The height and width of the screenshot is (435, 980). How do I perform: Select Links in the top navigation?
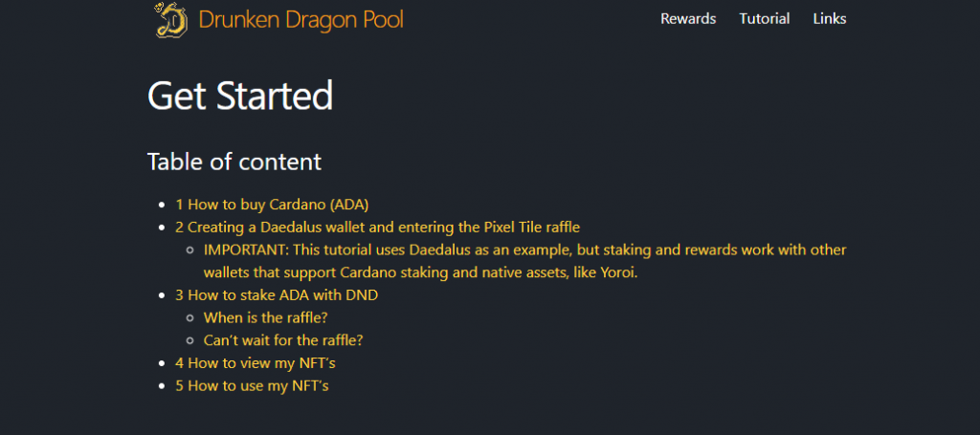pyautogui.click(x=830, y=19)
